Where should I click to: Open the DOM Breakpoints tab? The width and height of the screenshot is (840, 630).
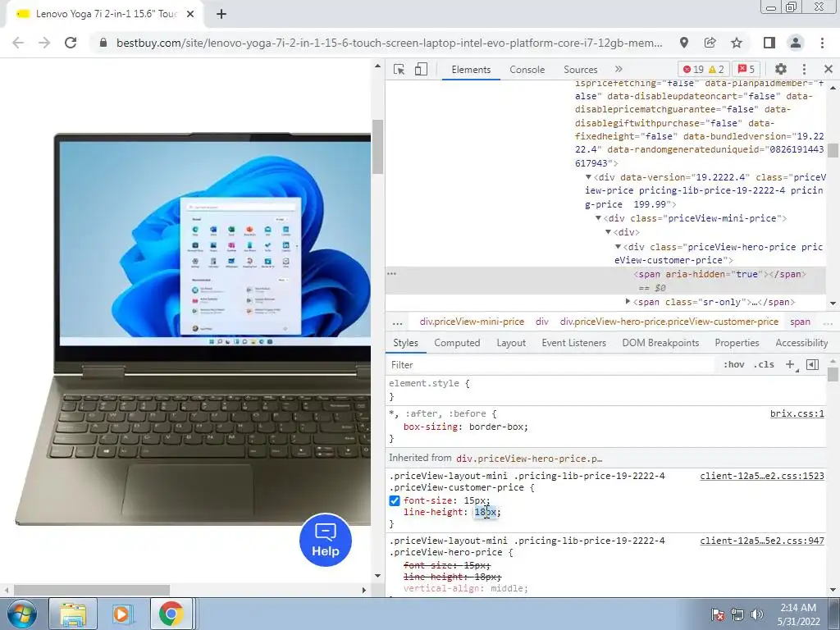click(660, 343)
